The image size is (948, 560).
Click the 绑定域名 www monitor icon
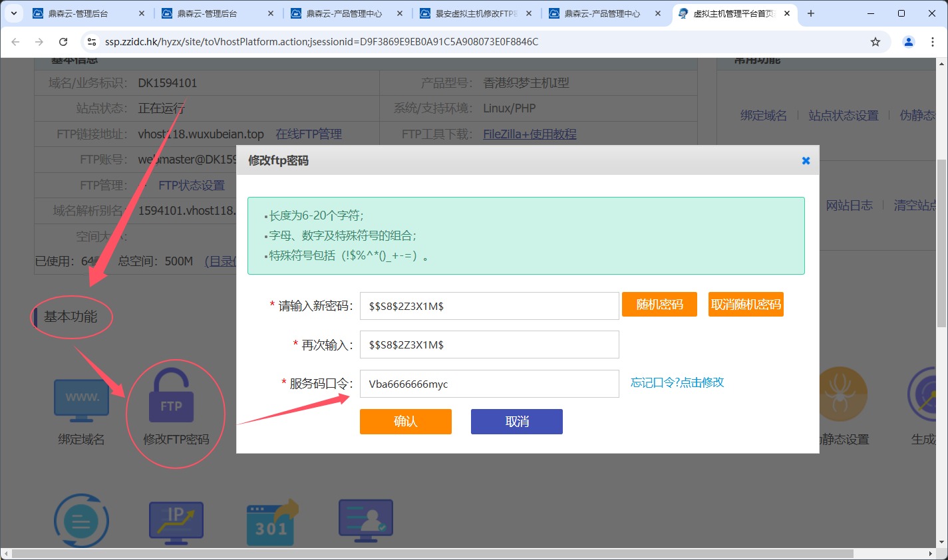click(x=81, y=400)
